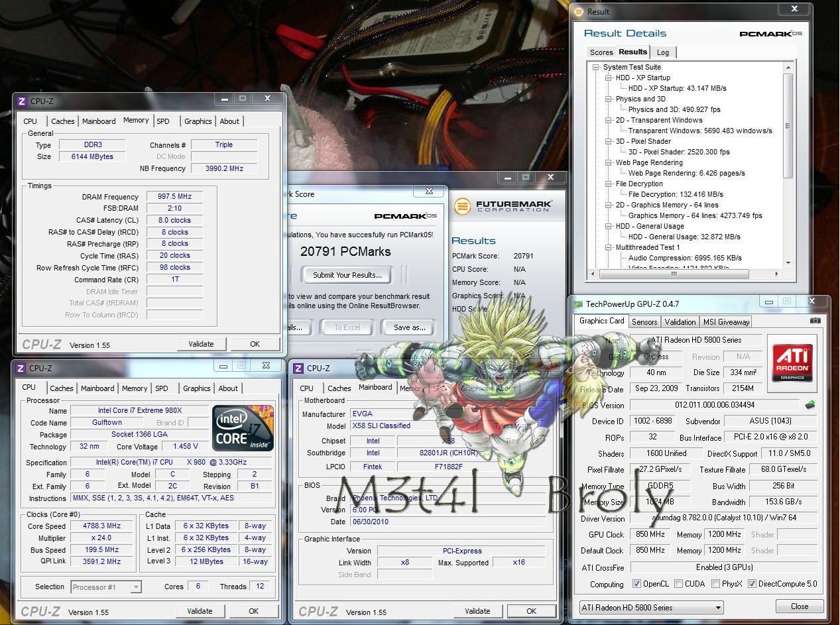Click the To Excel button

(x=347, y=327)
